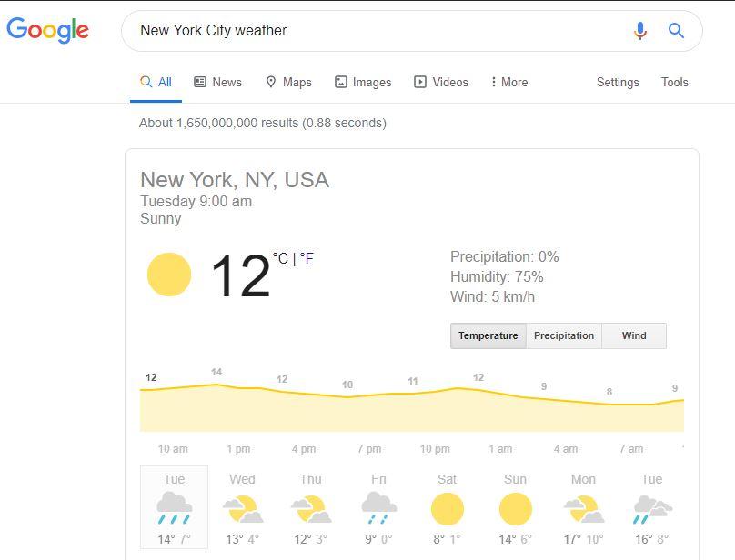Open the Settings dropdown
Image resolution: width=735 pixels, height=560 pixels.
coord(618,82)
